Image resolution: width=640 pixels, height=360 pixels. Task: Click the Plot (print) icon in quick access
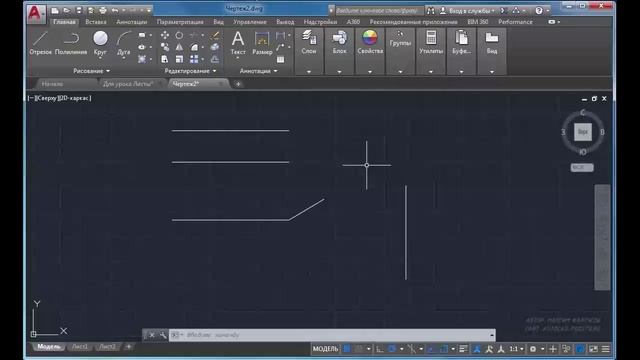click(103, 10)
